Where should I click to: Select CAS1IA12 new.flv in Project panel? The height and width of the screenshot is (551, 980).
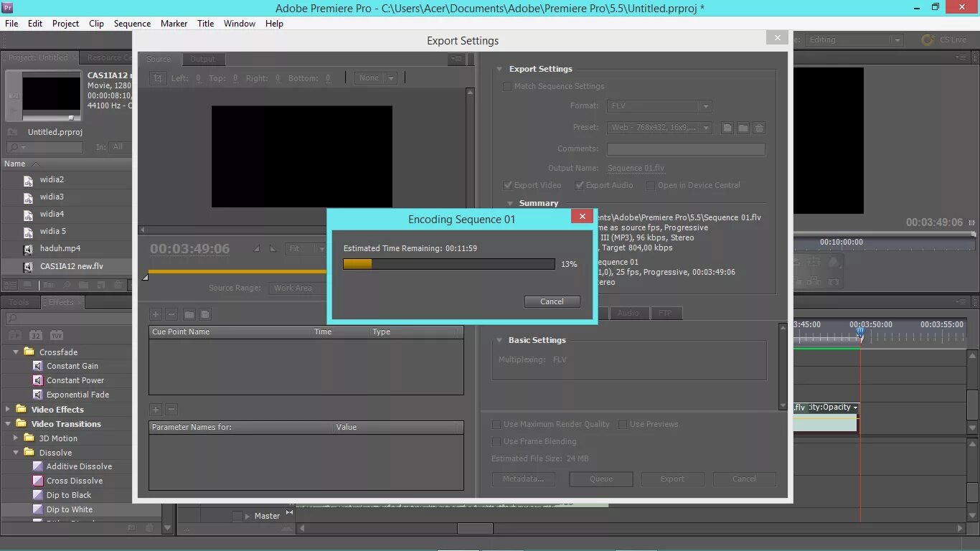coord(72,267)
